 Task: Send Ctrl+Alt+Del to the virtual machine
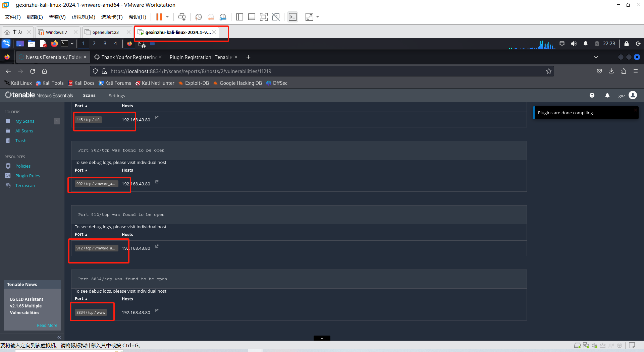point(182,17)
